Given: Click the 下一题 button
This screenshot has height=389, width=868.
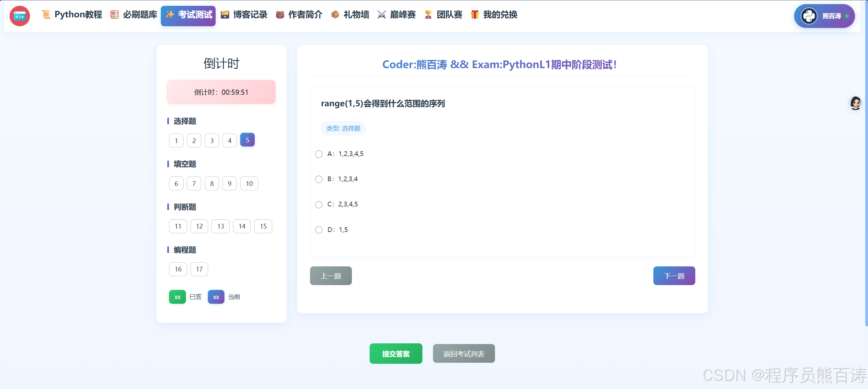Looking at the screenshot, I should pyautogui.click(x=674, y=276).
